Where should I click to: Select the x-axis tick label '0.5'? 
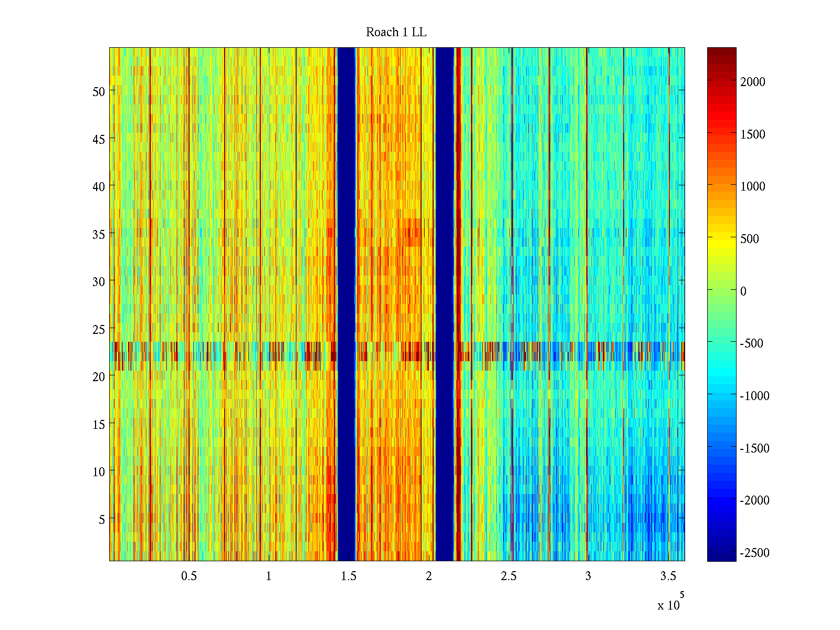click(189, 576)
